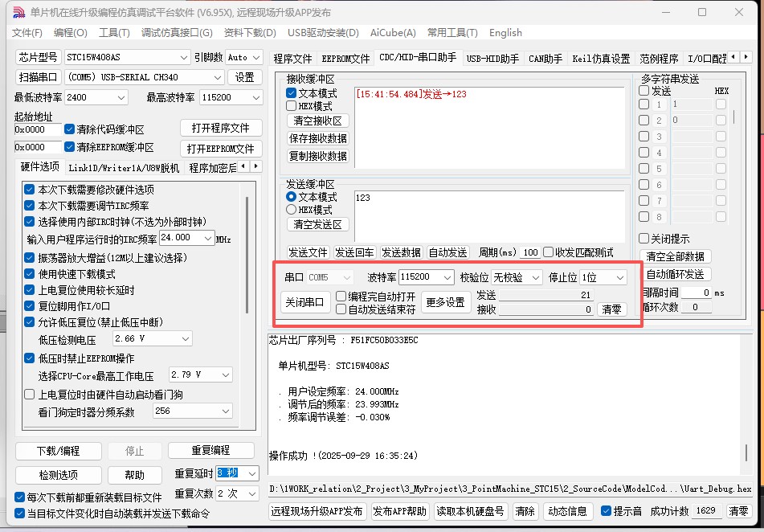This screenshot has height=532, width=764.
Task: Toggle the 提示音 checkbox
Action: point(606,511)
